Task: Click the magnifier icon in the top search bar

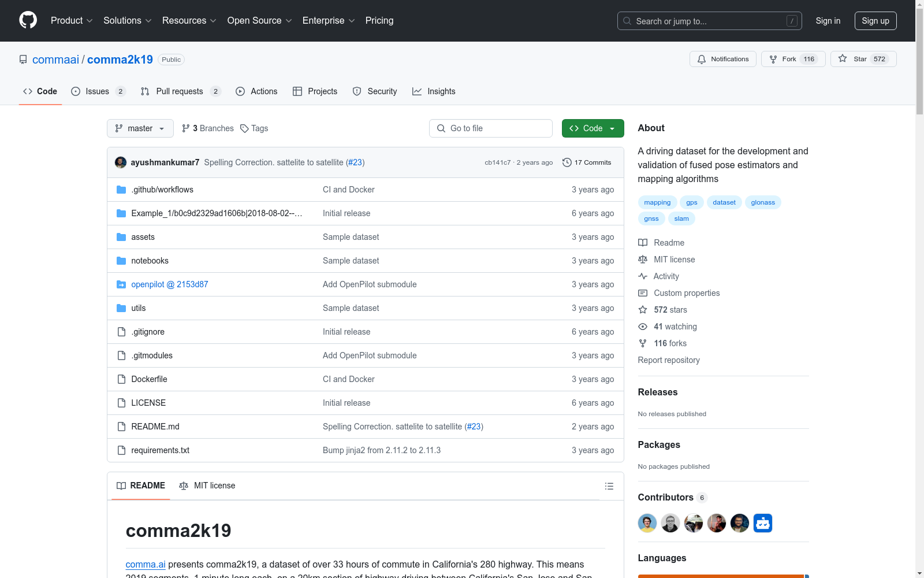Action: [627, 21]
